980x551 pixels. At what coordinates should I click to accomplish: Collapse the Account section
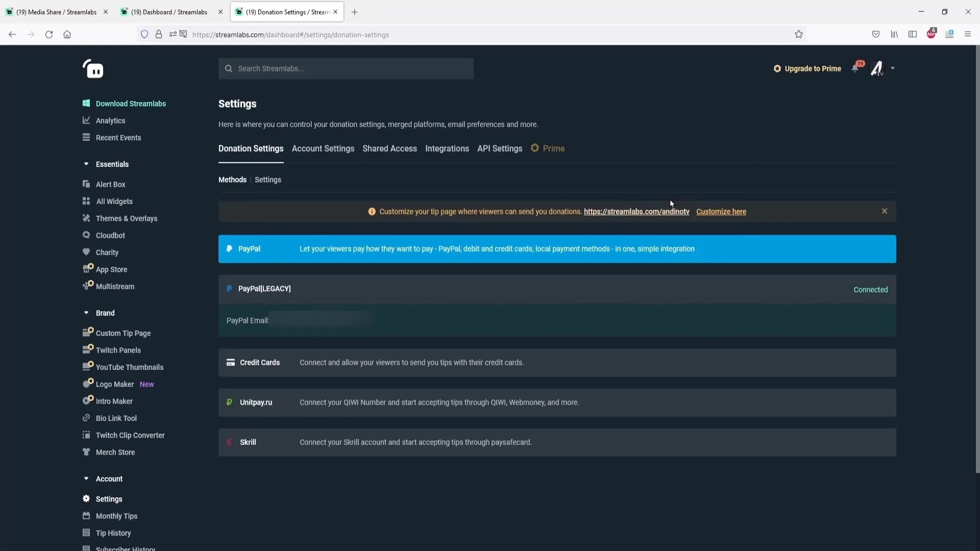tap(86, 479)
